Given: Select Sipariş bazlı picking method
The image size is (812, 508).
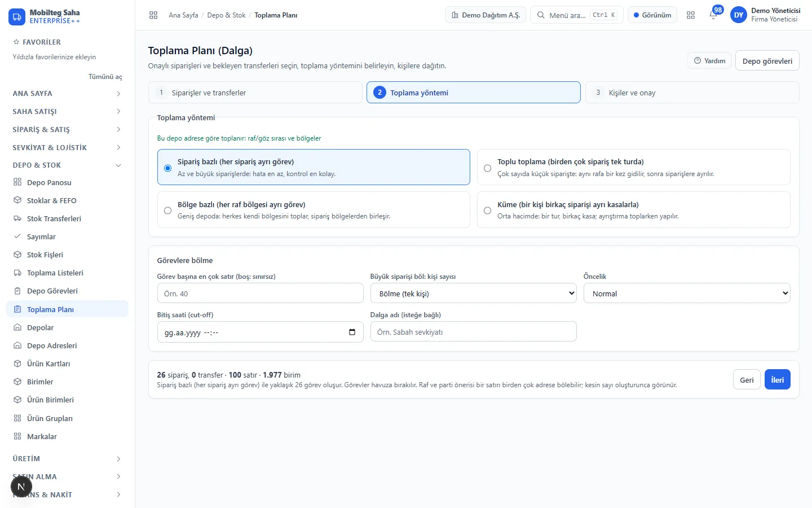Looking at the screenshot, I should 314,167.
